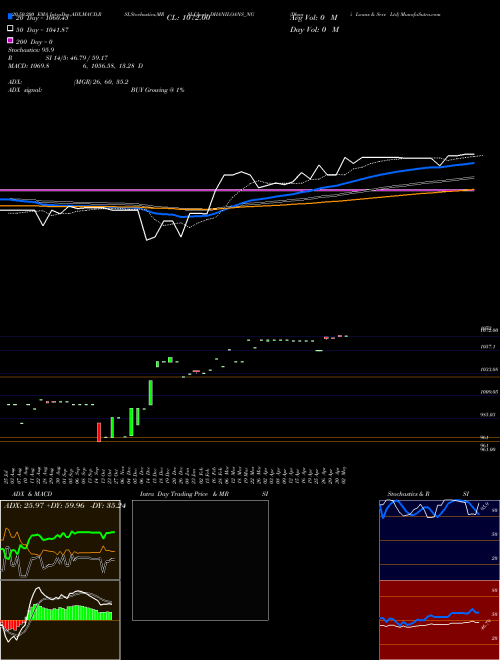This screenshot has width=500, height=660.
Task: Click the 1023.88 price axis label
Action: pyautogui.click(x=489, y=369)
